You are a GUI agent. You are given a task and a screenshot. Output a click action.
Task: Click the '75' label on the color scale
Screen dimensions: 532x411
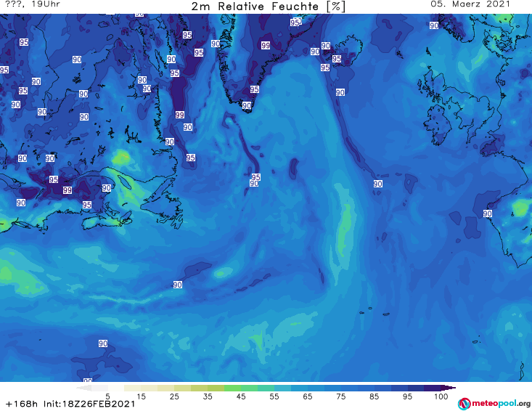pyautogui.click(x=340, y=396)
